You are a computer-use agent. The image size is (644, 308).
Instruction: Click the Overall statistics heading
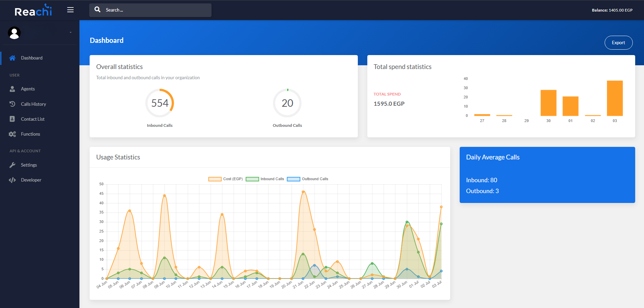(119, 67)
